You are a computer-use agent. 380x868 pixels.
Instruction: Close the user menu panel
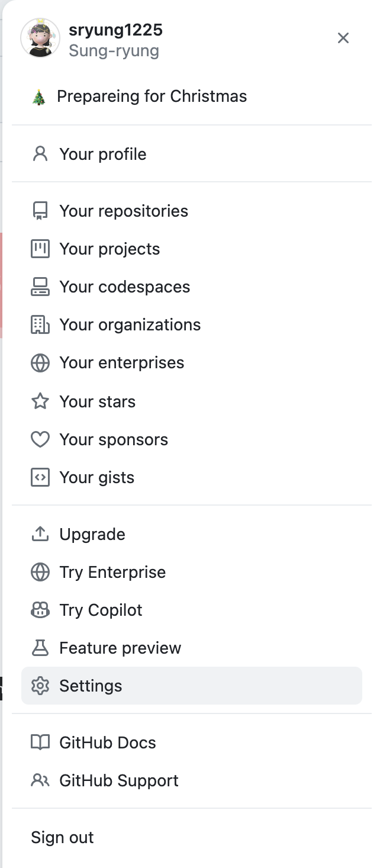coord(343,38)
